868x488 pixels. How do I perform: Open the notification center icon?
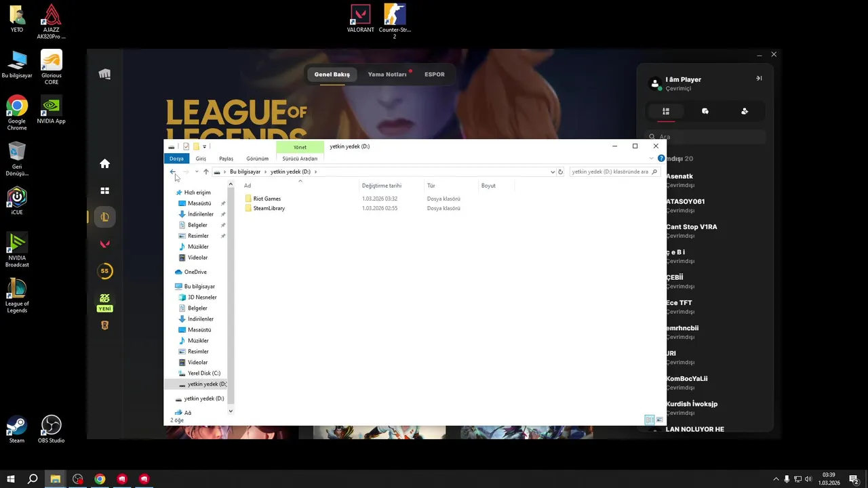[x=855, y=479]
